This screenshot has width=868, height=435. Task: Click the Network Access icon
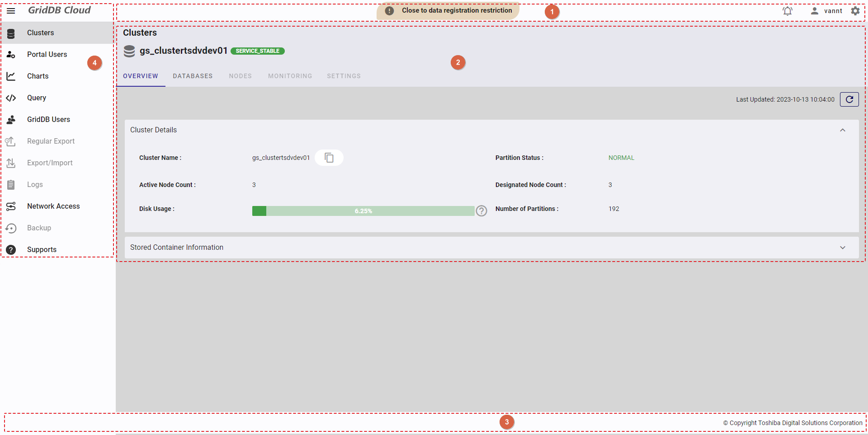click(11, 206)
